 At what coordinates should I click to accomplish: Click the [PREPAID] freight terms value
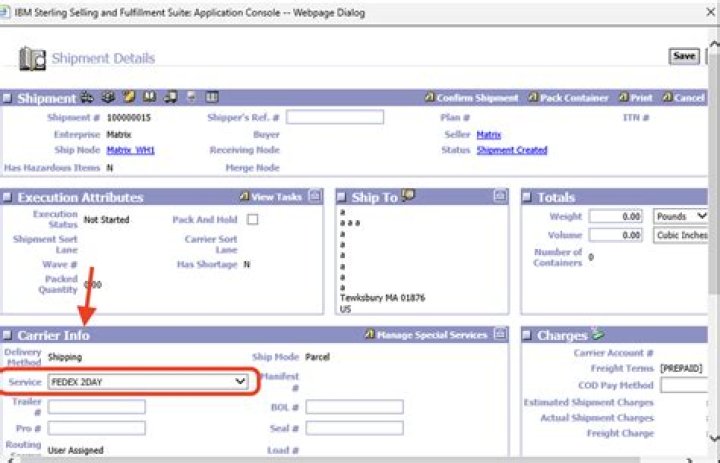(681, 368)
